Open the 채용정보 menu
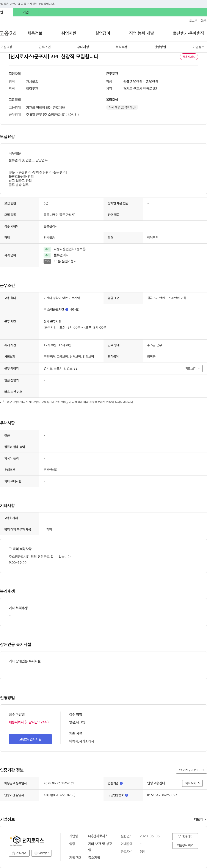207x868 pixels. (35, 33)
